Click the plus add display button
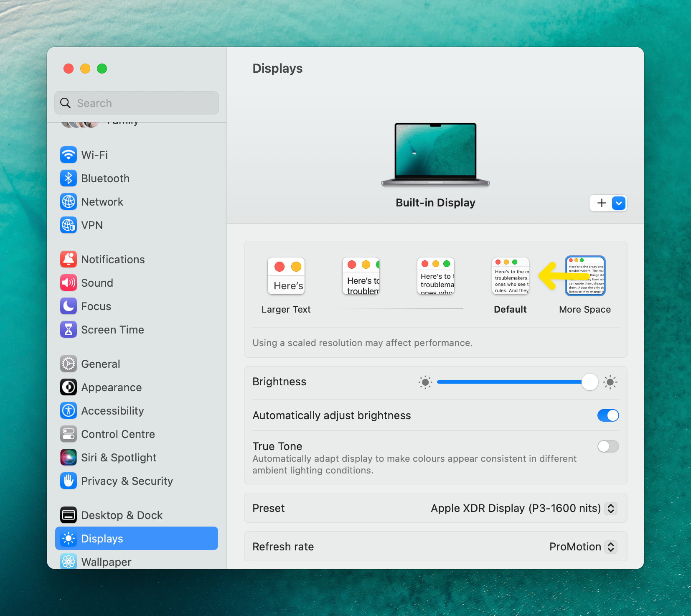Image resolution: width=691 pixels, height=616 pixels. tap(602, 203)
